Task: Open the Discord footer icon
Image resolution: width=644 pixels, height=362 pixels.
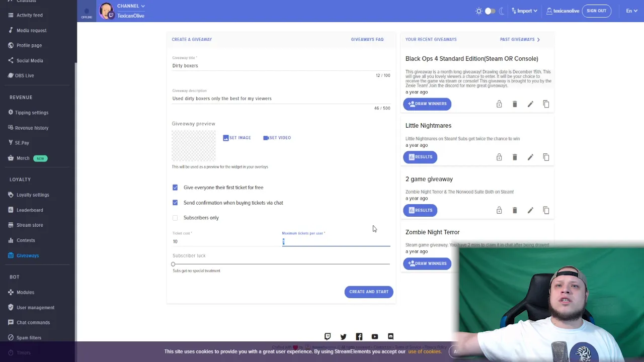Action: 390,337
